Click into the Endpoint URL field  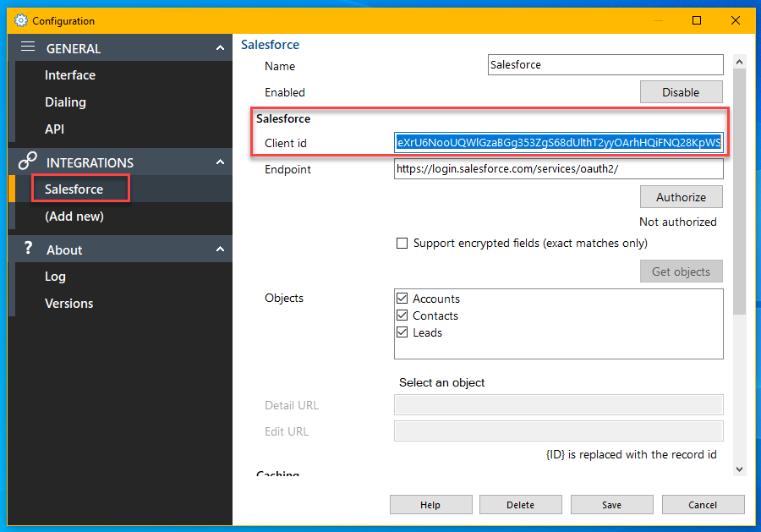pyautogui.click(x=558, y=169)
